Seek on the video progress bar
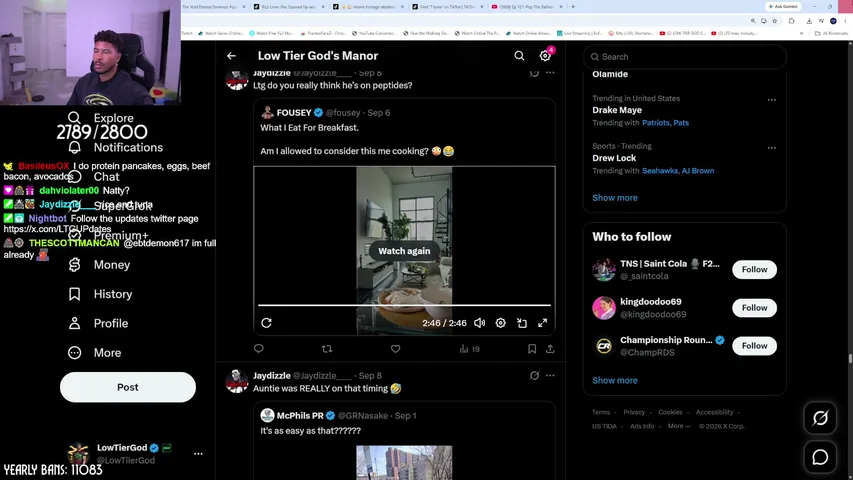 click(404, 305)
